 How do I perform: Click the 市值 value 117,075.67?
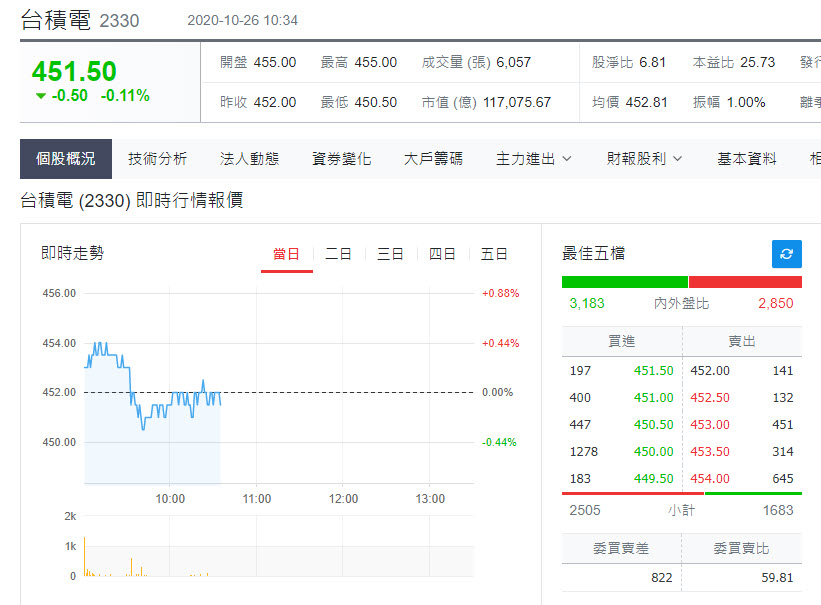[517, 102]
